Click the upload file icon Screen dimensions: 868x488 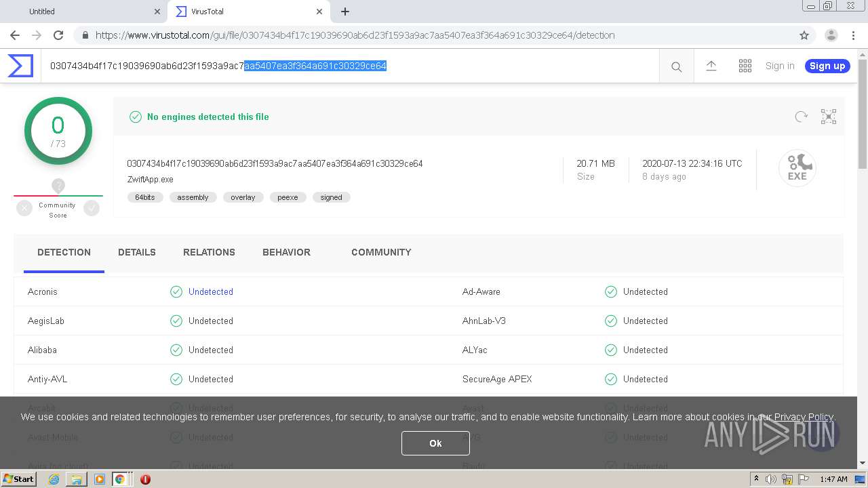tap(711, 66)
